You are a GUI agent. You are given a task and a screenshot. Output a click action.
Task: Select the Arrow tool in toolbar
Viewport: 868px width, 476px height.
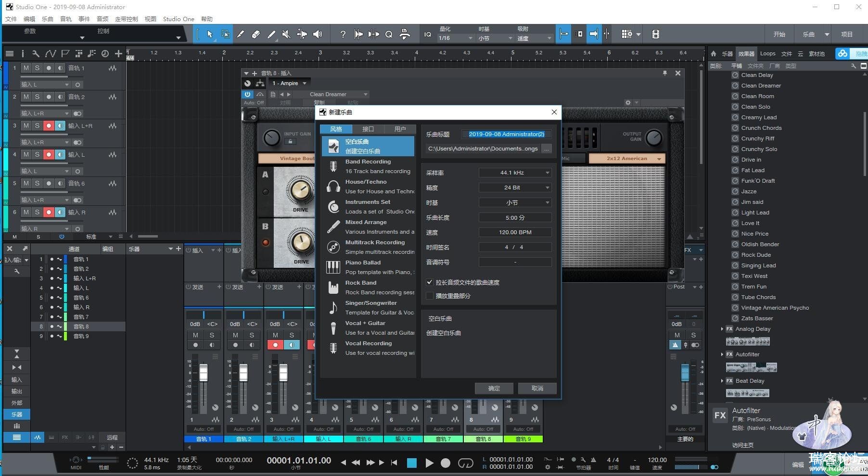(210, 34)
